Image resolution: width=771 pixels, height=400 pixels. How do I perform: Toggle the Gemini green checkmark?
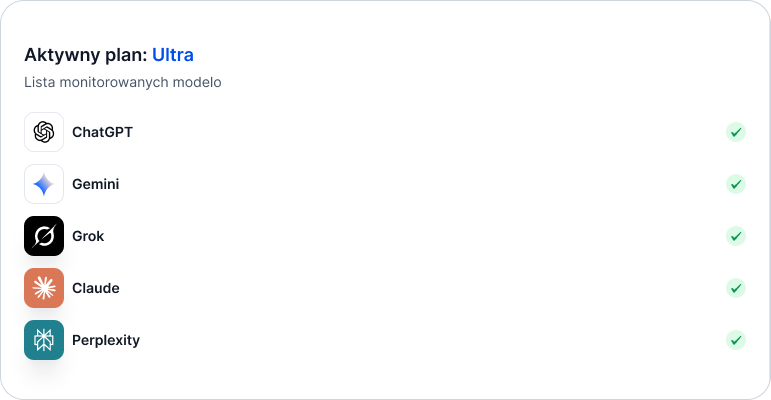click(736, 184)
